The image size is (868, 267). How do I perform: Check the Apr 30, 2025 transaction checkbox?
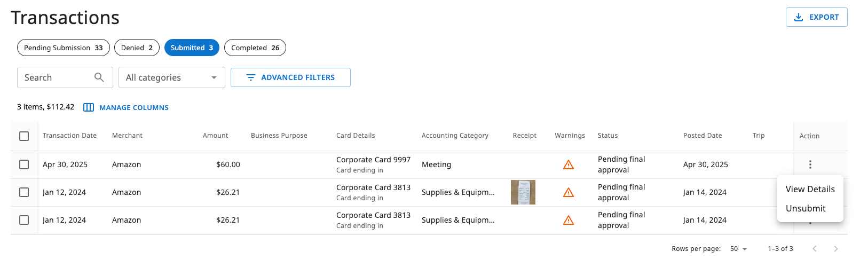click(24, 164)
